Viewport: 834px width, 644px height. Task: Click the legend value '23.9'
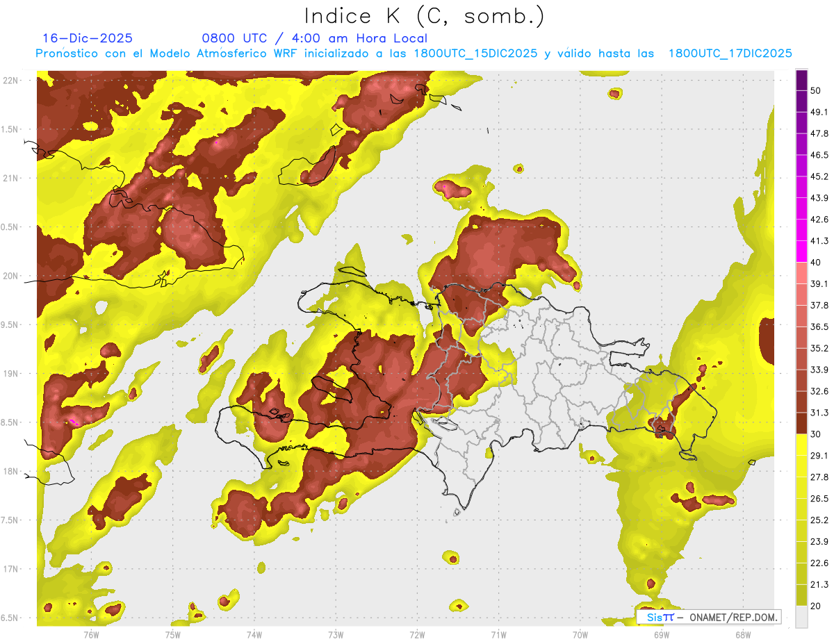click(819, 541)
